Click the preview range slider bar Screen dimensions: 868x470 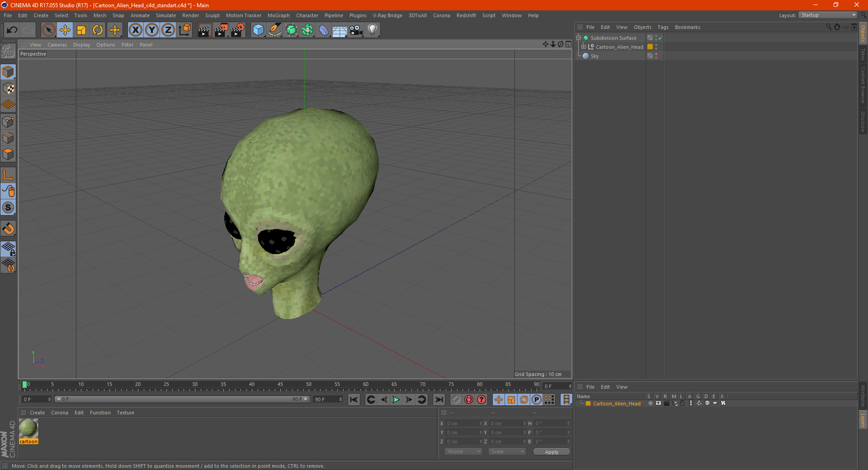[x=183, y=399]
